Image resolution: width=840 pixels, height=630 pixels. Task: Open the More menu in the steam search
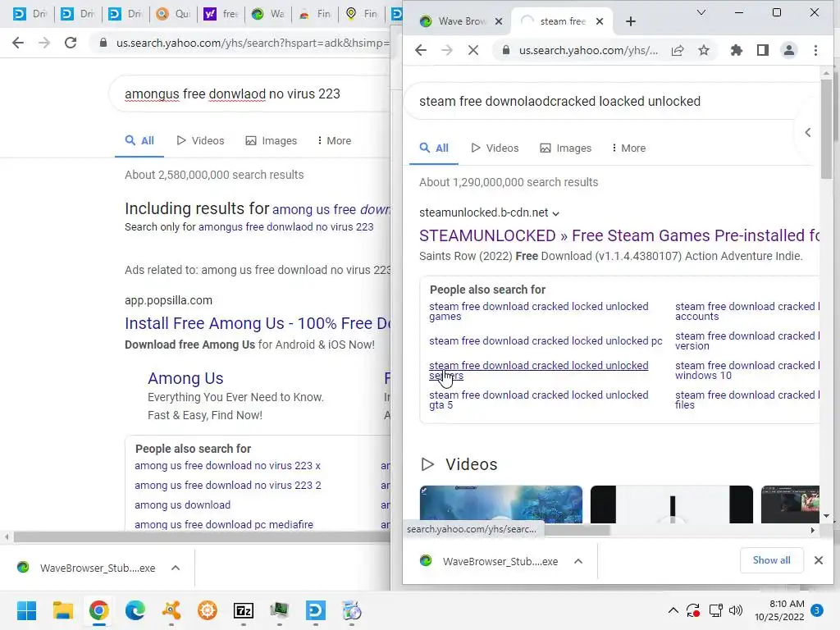(629, 148)
